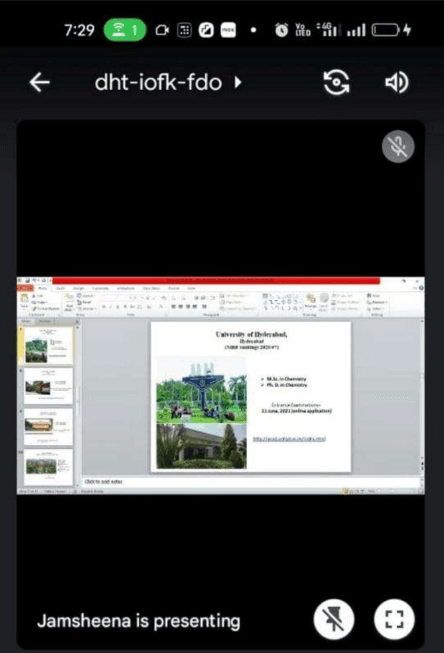444x653 pixels.
Task: Switch camera with the flip icon
Action: click(x=337, y=82)
